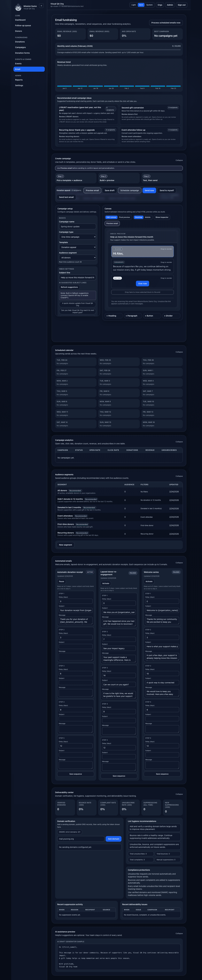Viewport: 202px width, 980px height.
Task: Activate the Welcome series sequence
Action: coord(149,581)
